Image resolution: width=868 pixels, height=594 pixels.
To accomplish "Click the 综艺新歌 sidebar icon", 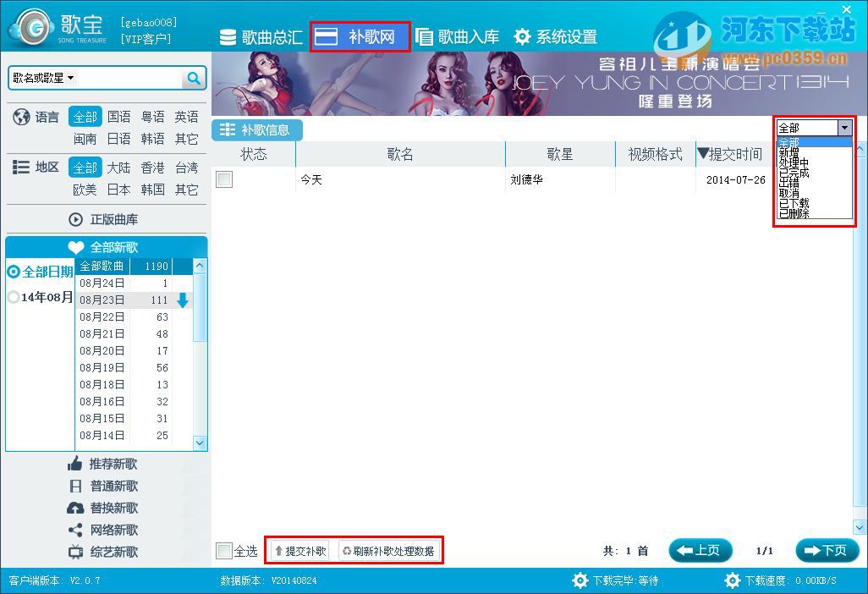I will 76,551.
